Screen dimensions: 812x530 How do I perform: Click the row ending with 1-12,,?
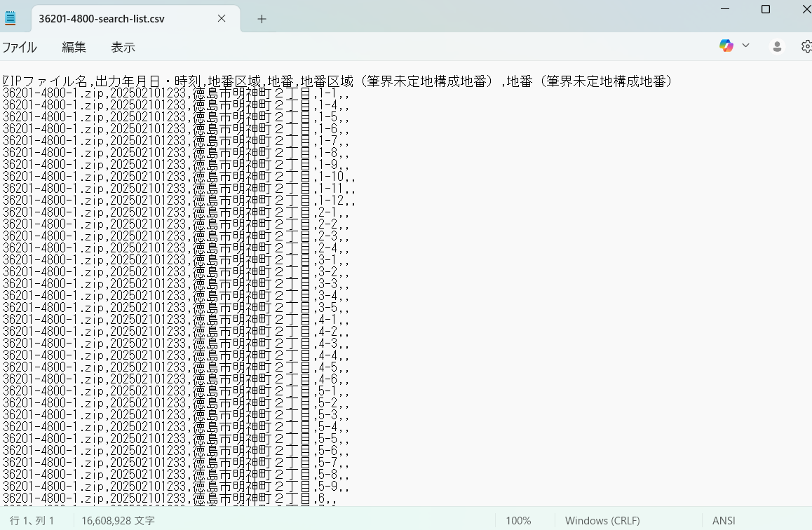pyautogui.click(x=180, y=201)
